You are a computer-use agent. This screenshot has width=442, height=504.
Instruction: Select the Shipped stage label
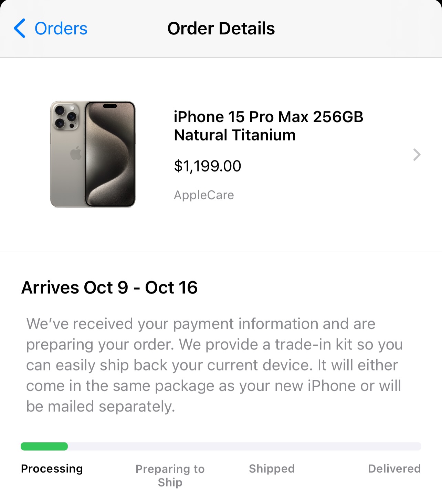pos(272,469)
